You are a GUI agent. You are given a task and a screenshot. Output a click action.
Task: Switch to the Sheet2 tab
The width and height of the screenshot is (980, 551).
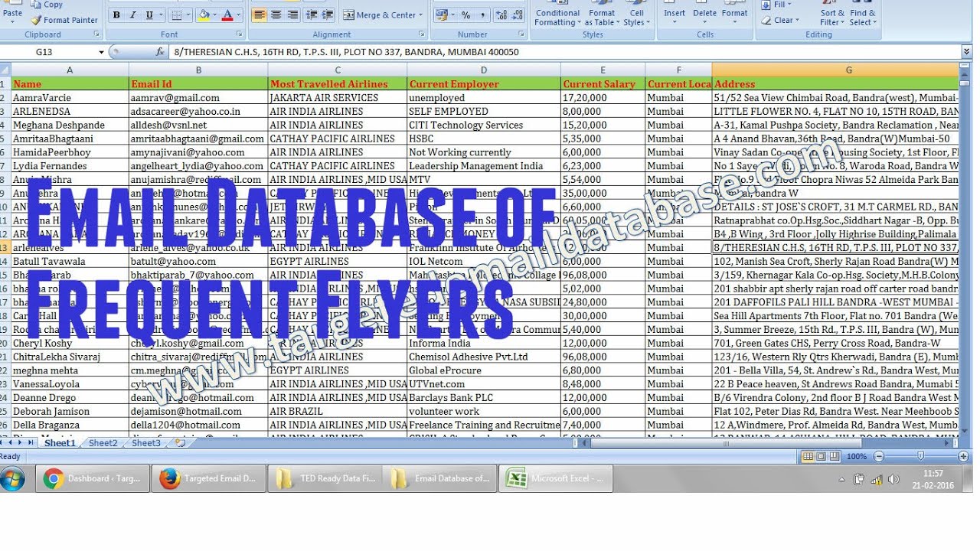(x=102, y=443)
